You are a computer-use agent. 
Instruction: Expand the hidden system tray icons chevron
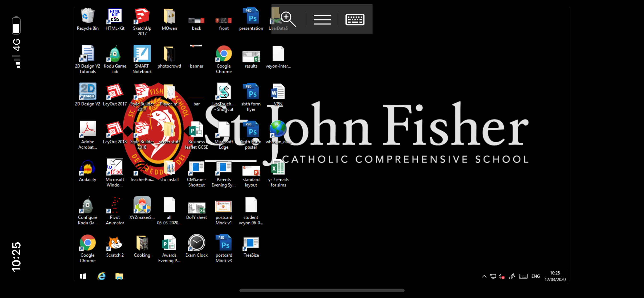[x=484, y=276]
